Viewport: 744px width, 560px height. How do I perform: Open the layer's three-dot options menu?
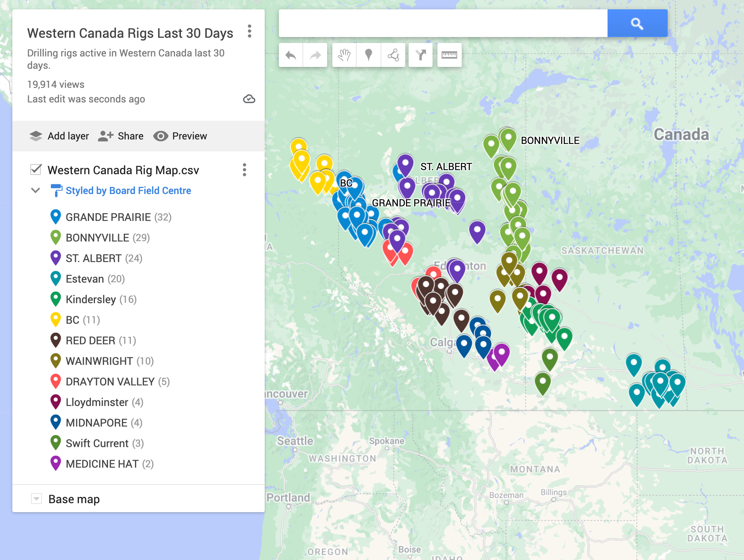point(245,170)
